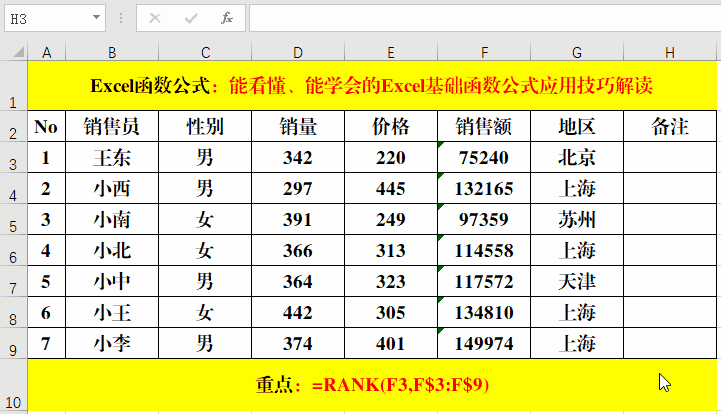Select the empty 备注 cell in row 3

click(x=670, y=157)
